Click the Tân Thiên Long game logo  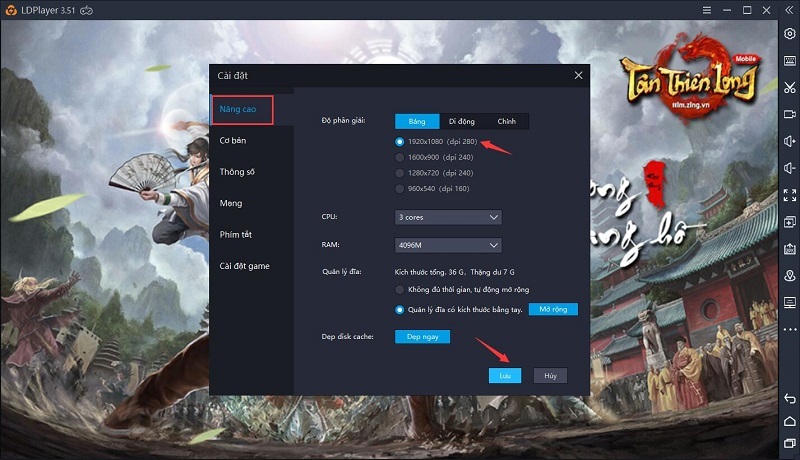click(x=690, y=79)
